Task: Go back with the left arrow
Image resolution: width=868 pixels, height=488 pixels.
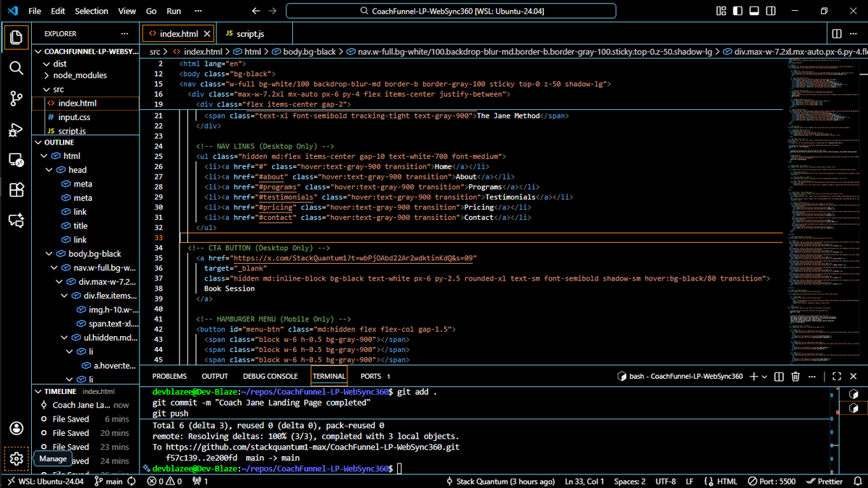Action: pyautogui.click(x=256, y=11)
